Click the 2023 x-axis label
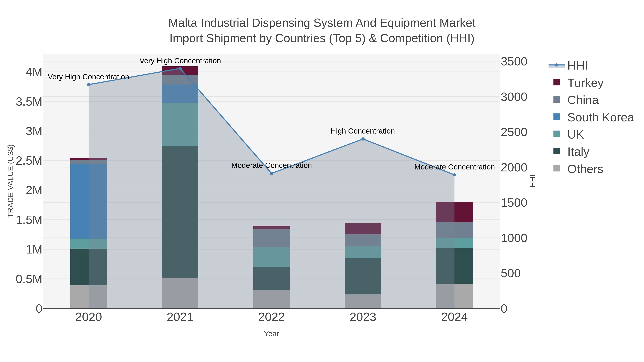Image resolution: width=644 pixels, height=362 pixels. [363, 317]
